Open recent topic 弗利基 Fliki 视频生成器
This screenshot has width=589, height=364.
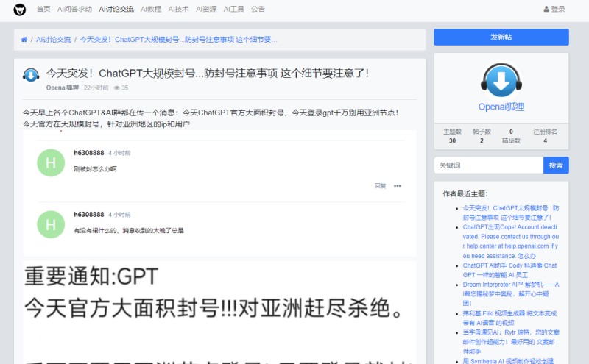tap(509, 318)
